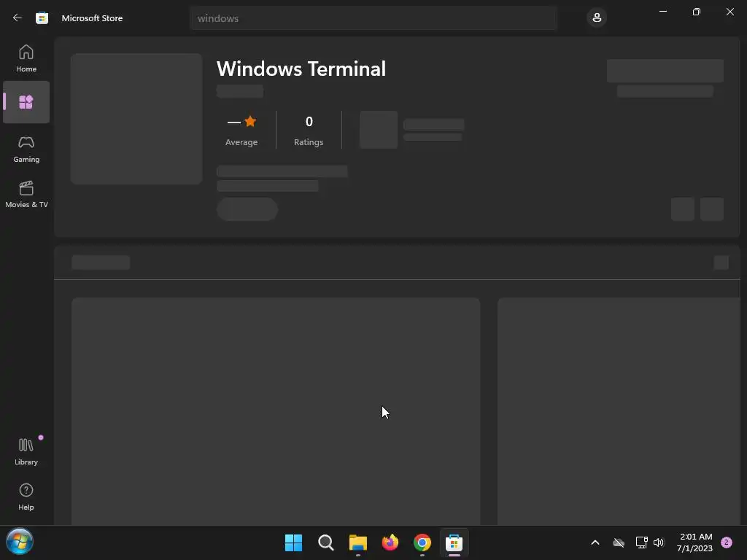The image size is (747, 560).
Task: Open network status tray icon
Action: pyautogui.click(x=641, y=542)
